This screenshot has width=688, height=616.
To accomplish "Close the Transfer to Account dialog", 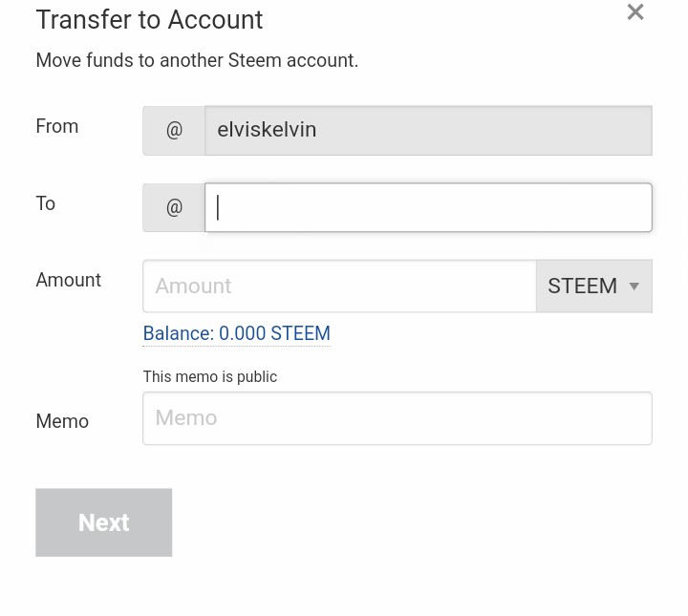I will pos(635,12).
